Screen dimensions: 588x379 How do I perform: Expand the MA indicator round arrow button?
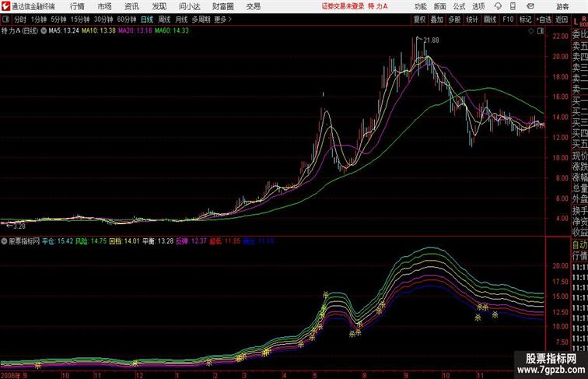coord(44,31)
